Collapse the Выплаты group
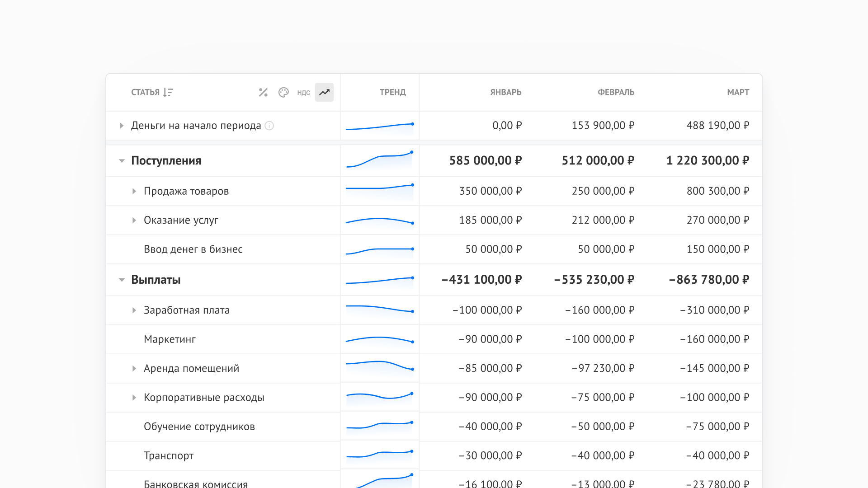Viewport: 868px width, 488px height. (x=122, y=280)
